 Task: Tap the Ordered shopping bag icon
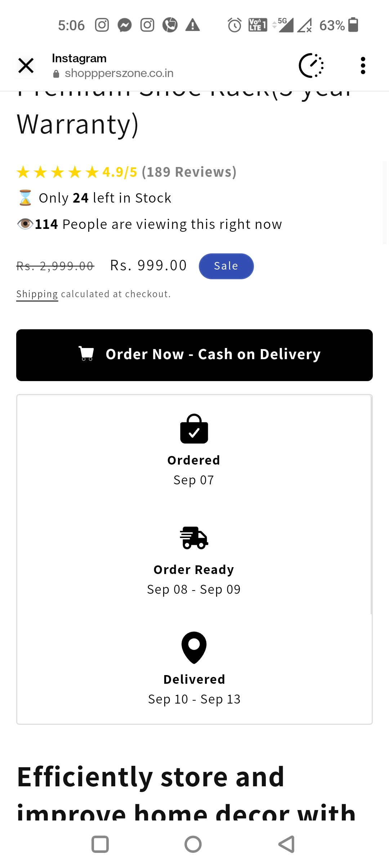coord(194,429)
